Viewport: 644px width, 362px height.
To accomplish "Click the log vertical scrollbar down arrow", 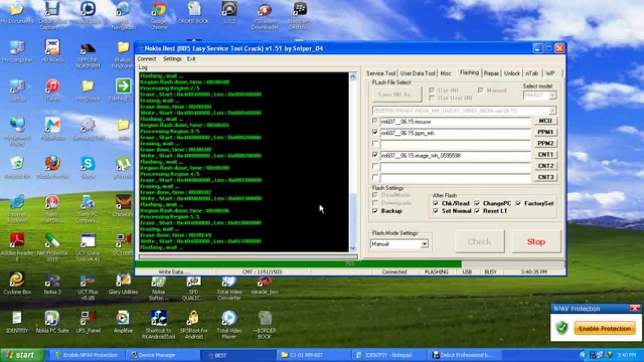I will pyautogui.click(x=353, y=248).
